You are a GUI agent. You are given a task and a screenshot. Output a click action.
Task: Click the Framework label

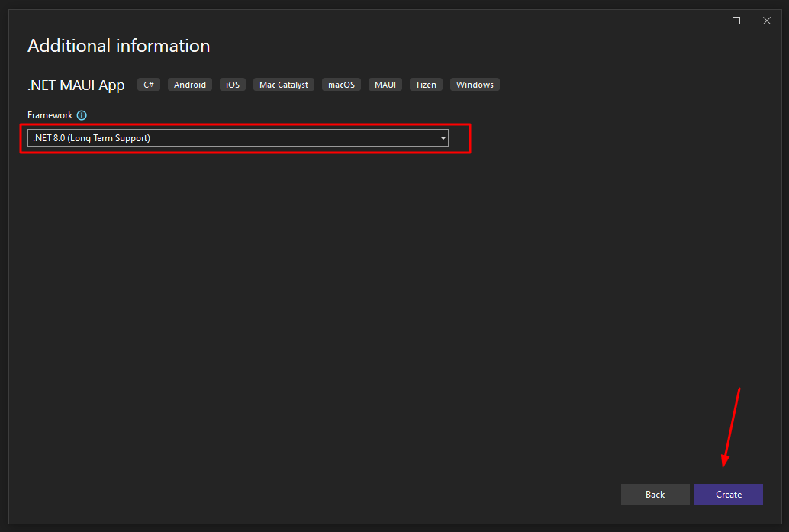point(50,115)
